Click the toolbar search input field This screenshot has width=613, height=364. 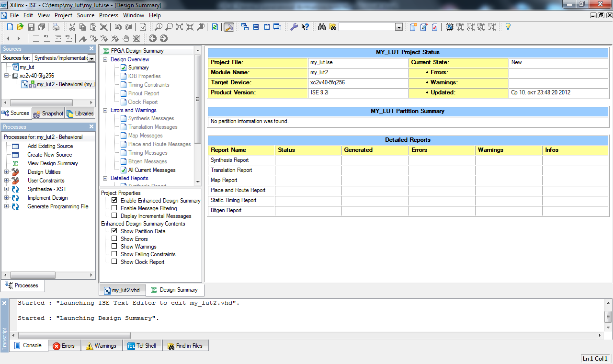366,27
